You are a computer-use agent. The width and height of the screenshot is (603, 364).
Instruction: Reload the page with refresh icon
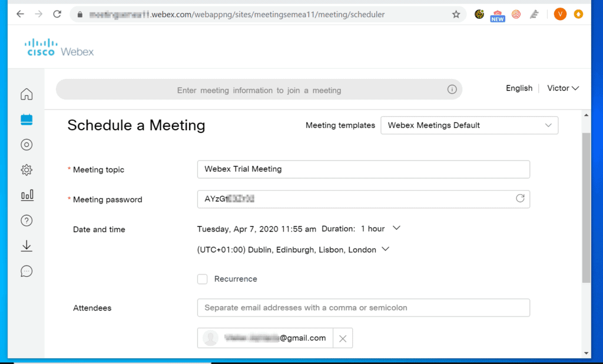click(x=57, y=14)
